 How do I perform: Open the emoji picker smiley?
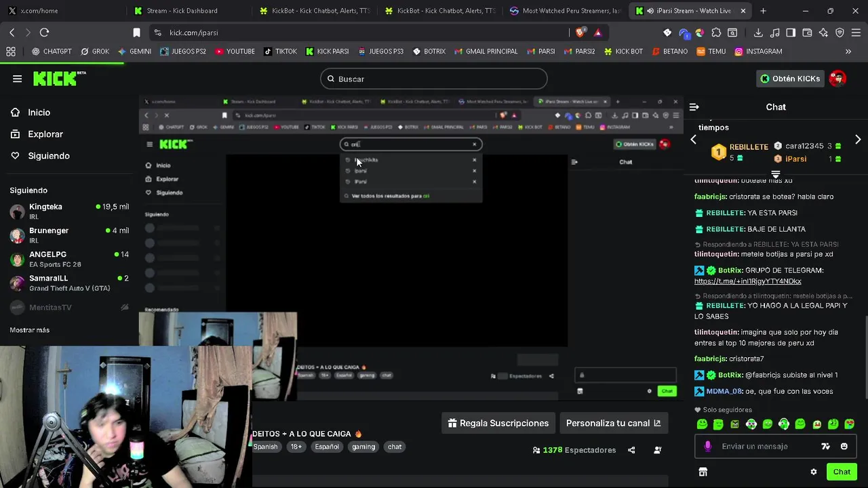[x=844, y=446]
